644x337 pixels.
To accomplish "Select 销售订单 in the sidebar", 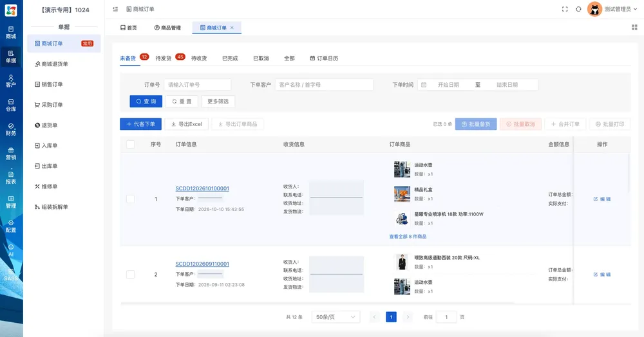I will point(64,84).
